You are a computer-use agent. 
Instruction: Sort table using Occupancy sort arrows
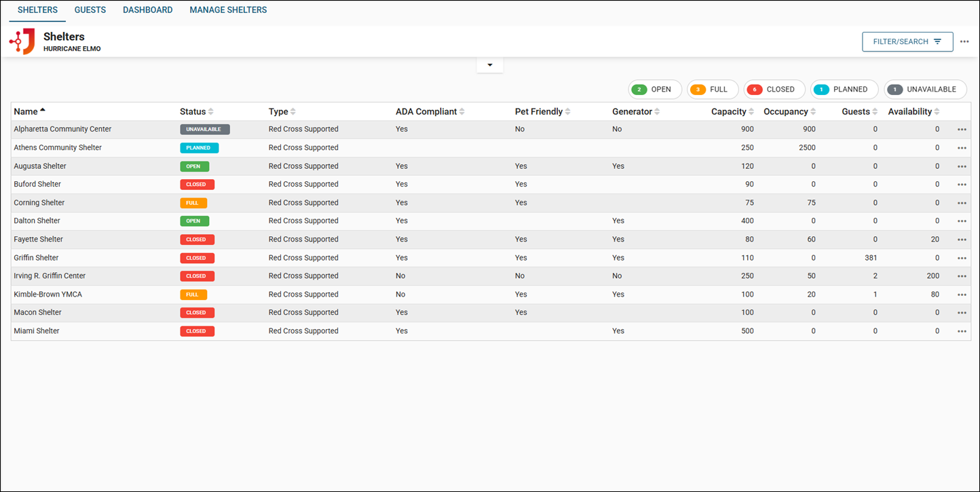point(813,112)
